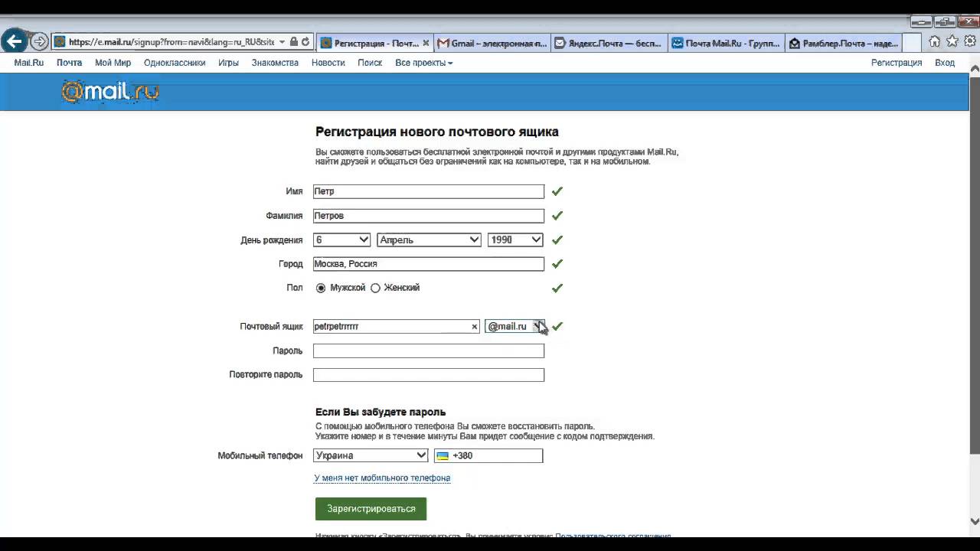
Task: Select the Мужской radio button
Action: 321,289
